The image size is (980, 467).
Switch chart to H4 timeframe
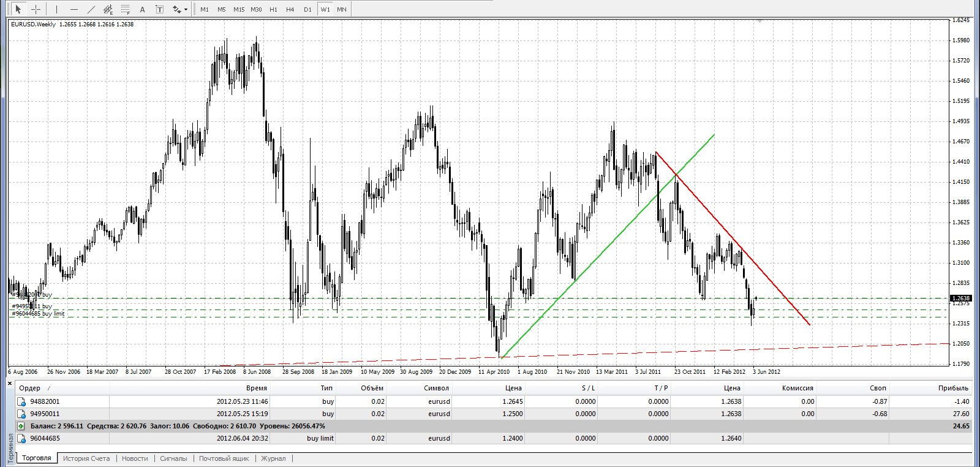290,9
